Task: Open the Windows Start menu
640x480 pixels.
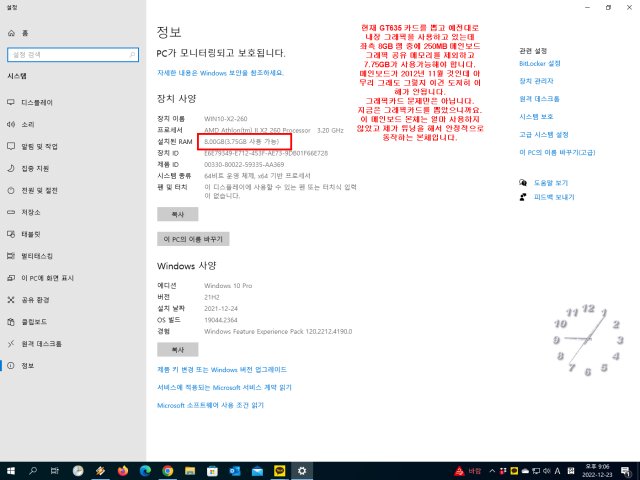Action: pyautogui.click(x=11, y=471)
